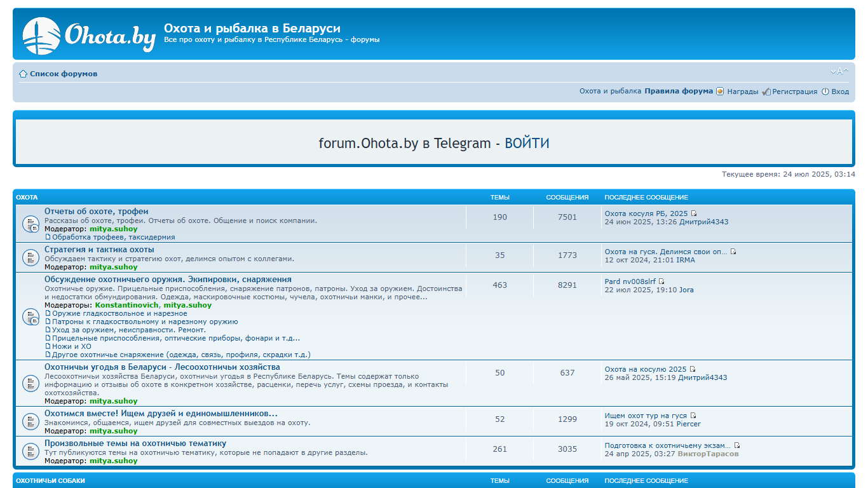The height and width of the screenshot is (488, 868).
Task: Open Произвольные темы на охотничью тематику forum
Action: tap(135, 444)
